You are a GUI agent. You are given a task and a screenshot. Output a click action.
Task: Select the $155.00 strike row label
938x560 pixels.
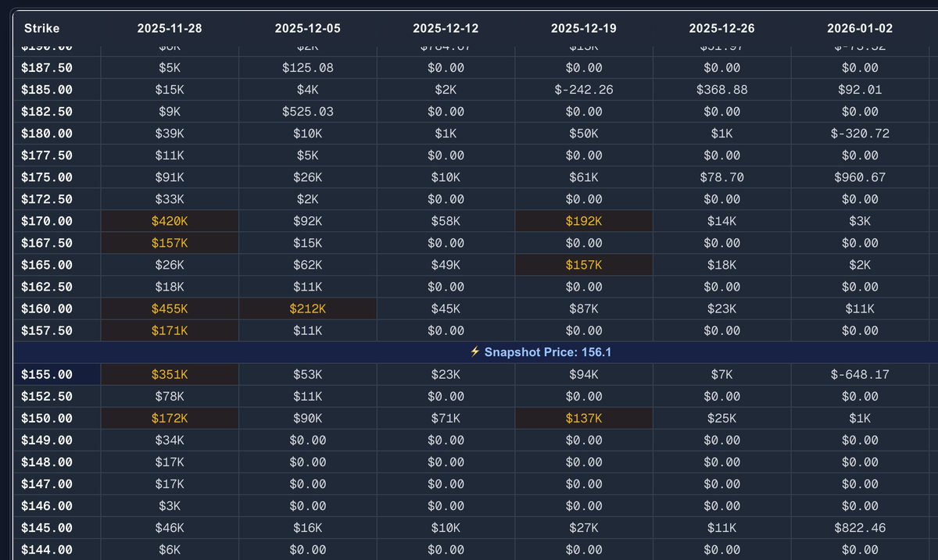[x=48, y=374]
